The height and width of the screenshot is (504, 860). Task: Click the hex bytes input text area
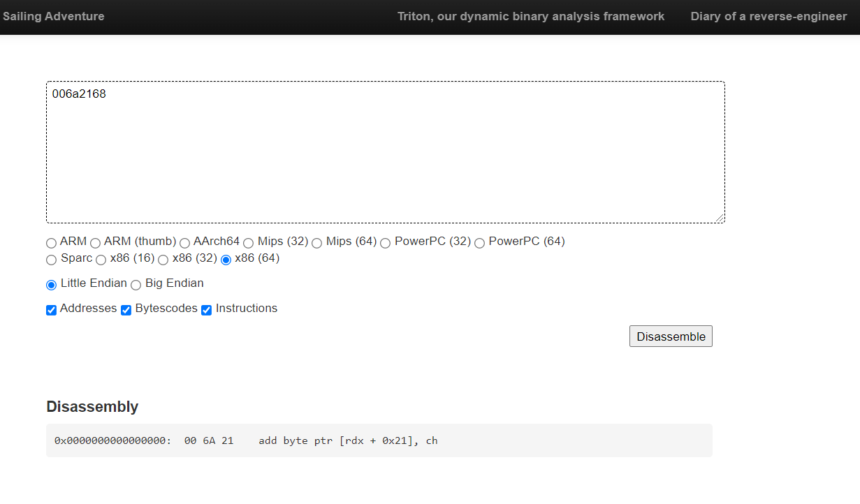pyautogui.click(x=385, y=152)
